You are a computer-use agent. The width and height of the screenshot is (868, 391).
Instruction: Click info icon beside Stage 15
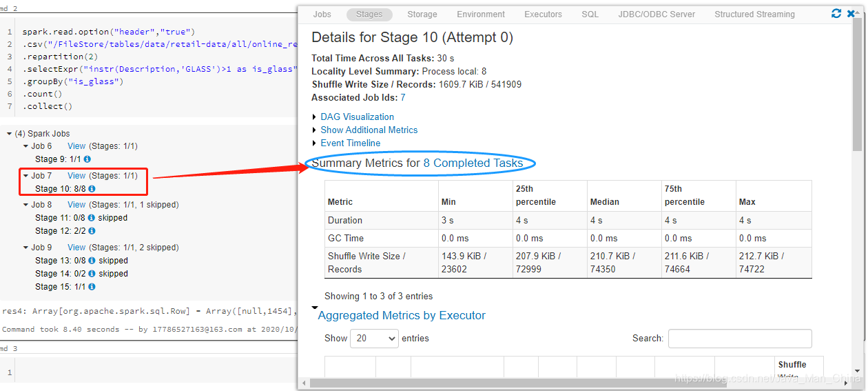87,287
